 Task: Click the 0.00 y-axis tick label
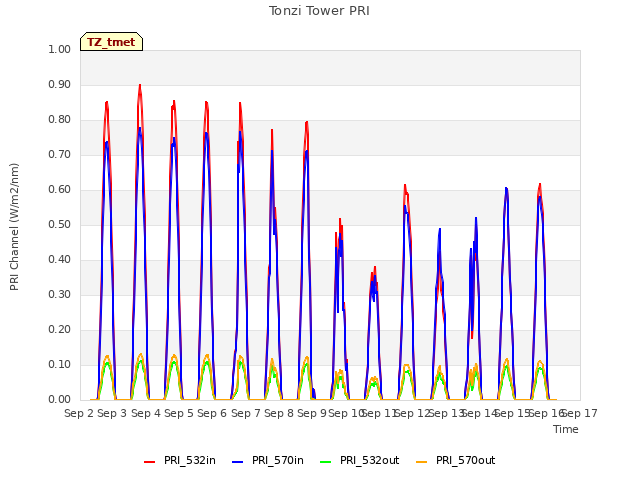60,400
